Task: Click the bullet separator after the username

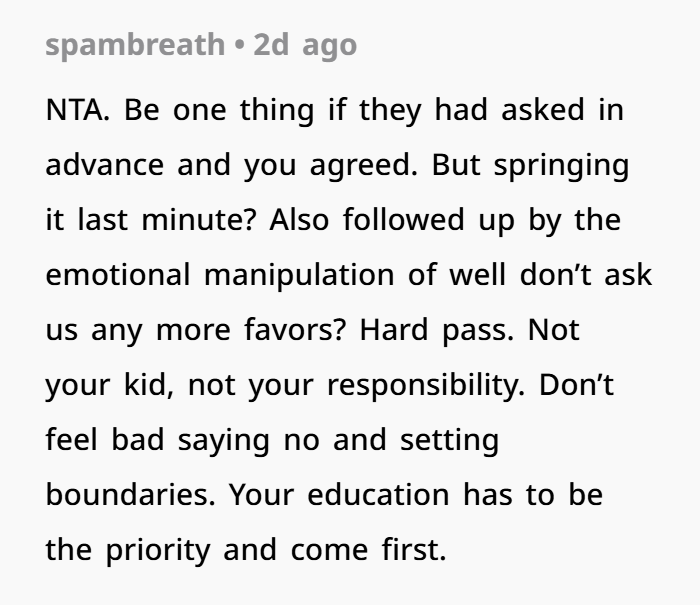Action: pyautogui.click(x=239, y=46)
